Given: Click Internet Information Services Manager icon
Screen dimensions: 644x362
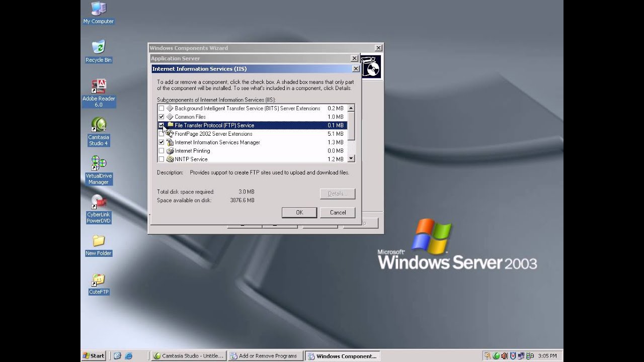Looking at the screenshot, I should point(170,142).
